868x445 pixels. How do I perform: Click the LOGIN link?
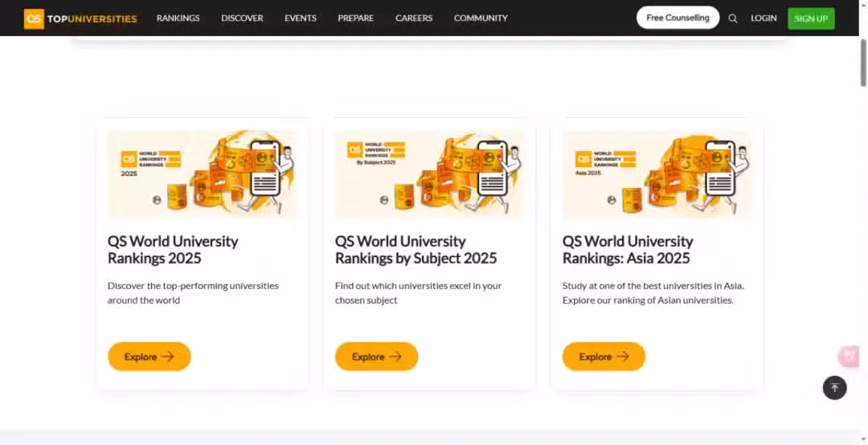tap(764, 18)
